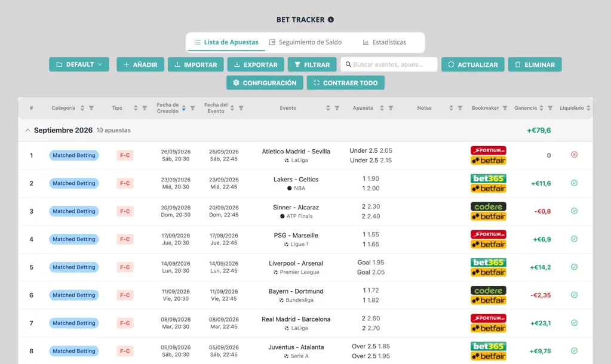Image resolution: width=611 pixels, height=364 pixels.
Task: Toggle settled status for Sinner - Alcaraz
Action: [574, 211]
